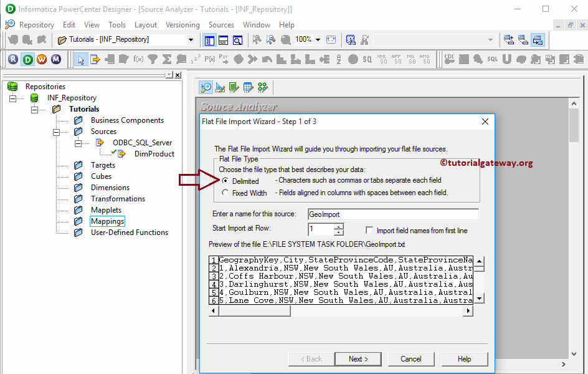Click the Start Import at Row field
Image resolution: width=588 pixels, height=374 pixels.
click(x=321, y=229)
